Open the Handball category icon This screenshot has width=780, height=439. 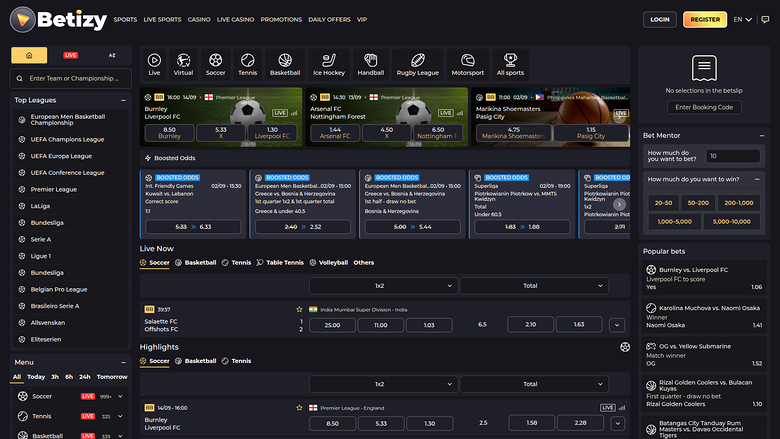371,65
